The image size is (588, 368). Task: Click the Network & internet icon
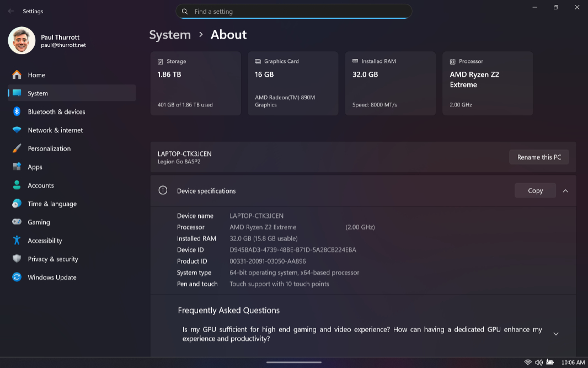[x=17, y=130]
